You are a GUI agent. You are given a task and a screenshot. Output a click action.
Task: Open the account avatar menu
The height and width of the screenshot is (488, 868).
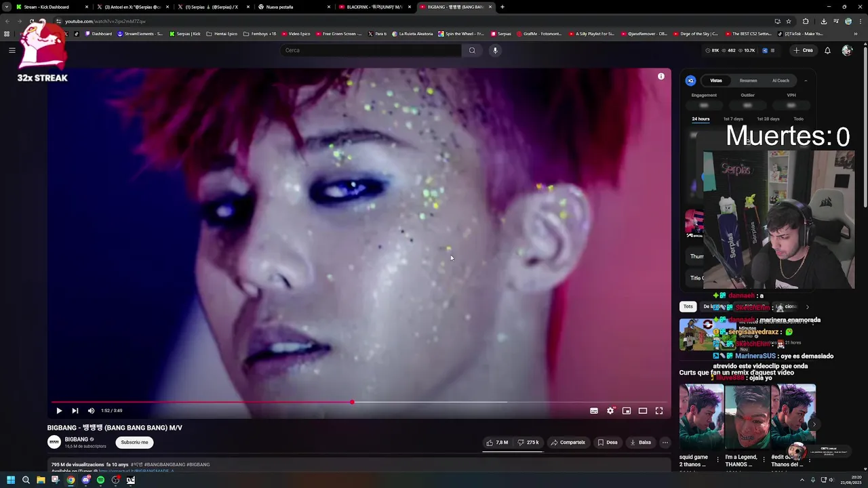pos(847,50)
